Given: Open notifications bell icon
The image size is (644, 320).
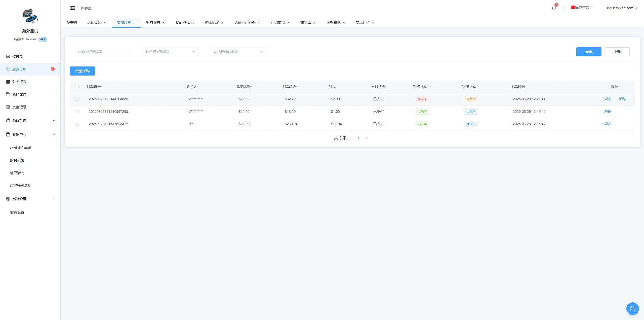Looking at the screenshot, I should 554,8.
